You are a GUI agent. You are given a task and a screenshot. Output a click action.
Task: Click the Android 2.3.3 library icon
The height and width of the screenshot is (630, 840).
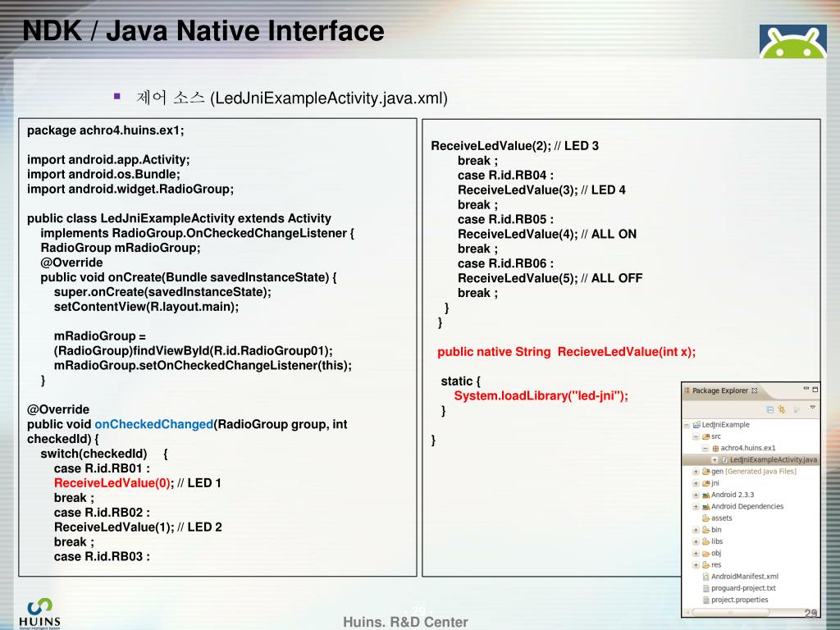coord(706,495)
